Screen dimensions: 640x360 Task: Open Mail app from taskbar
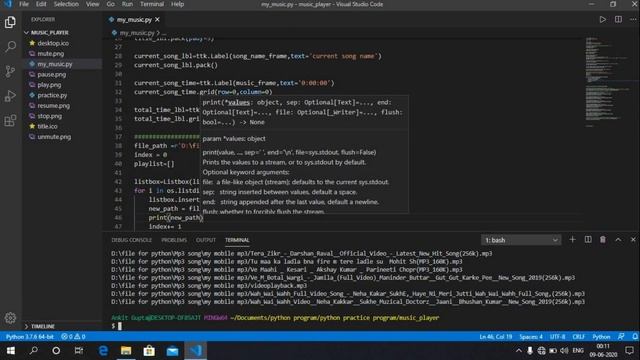pyautogui.click(x=172, y=351)
